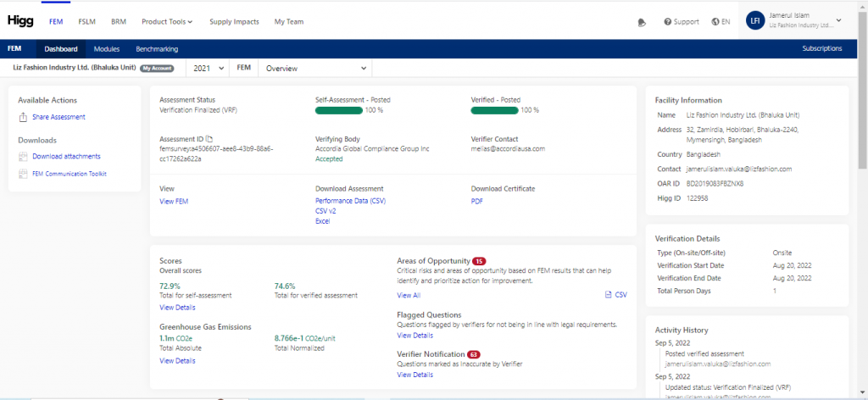Click the FEM label in the blue bar
Viewport: 868px width, 400px height.
pyautogui.click(x=14, y=48)
